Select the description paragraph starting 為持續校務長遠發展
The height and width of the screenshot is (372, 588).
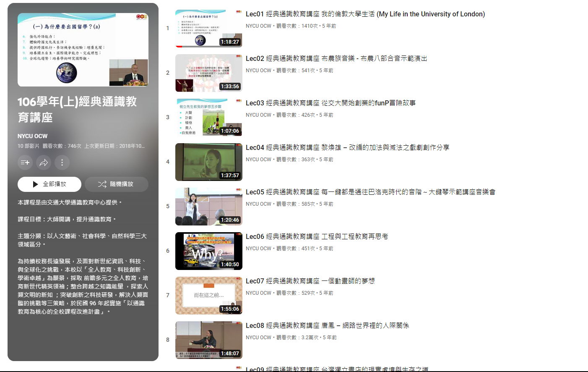point(83,286)
